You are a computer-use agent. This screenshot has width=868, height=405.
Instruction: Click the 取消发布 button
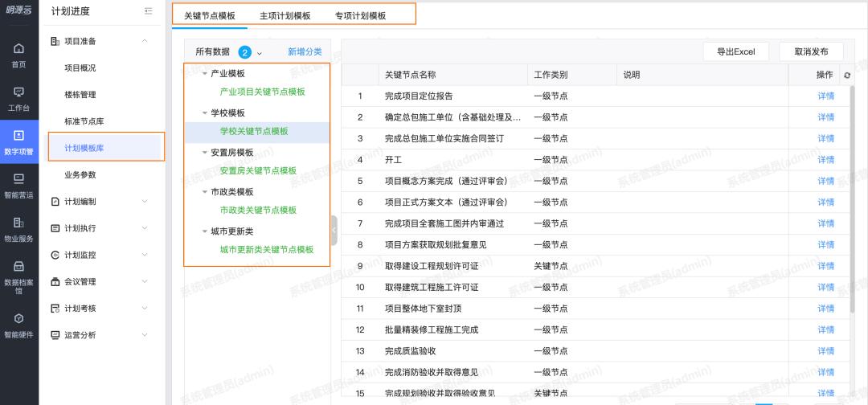(x=811, y=51)
